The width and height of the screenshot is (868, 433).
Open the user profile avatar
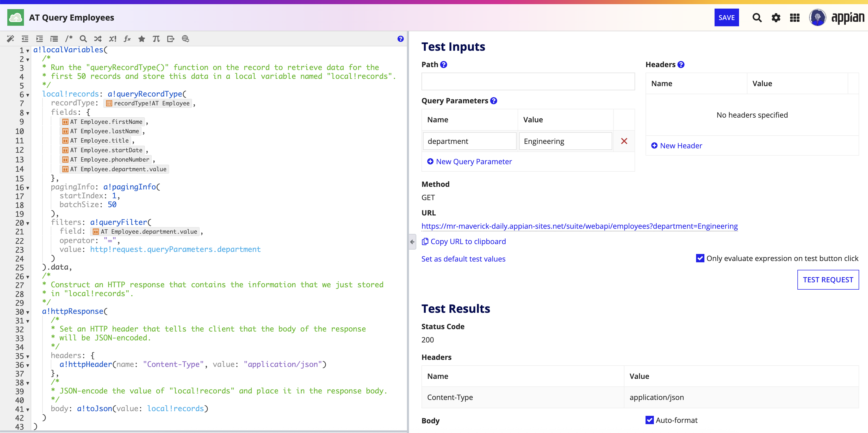[x=817, y=17]
